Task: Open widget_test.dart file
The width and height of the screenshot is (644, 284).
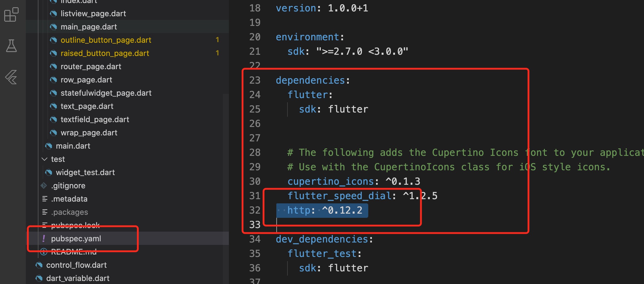Action: [x=85, y=172]
